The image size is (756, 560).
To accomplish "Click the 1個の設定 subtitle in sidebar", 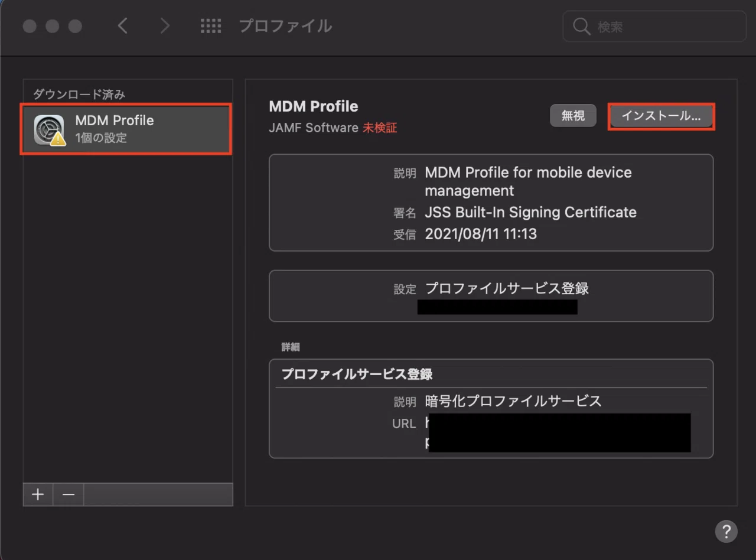I will [x=101, y=139].
